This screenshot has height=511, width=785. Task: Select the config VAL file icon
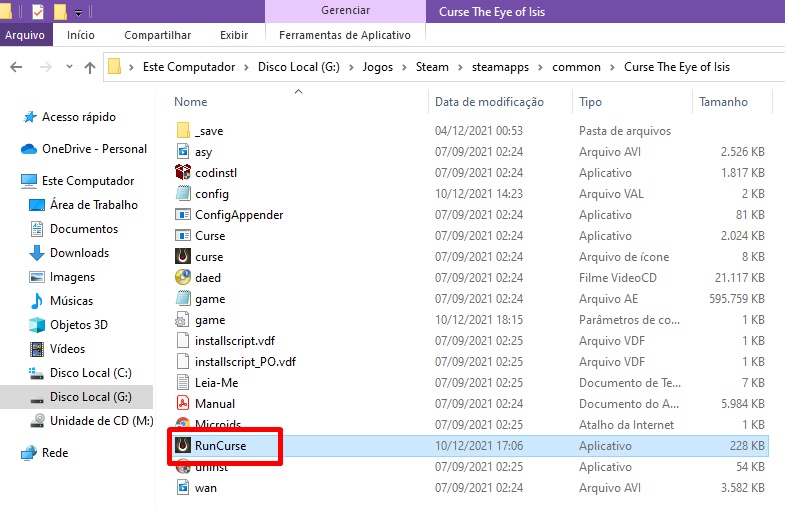point(183,194)
